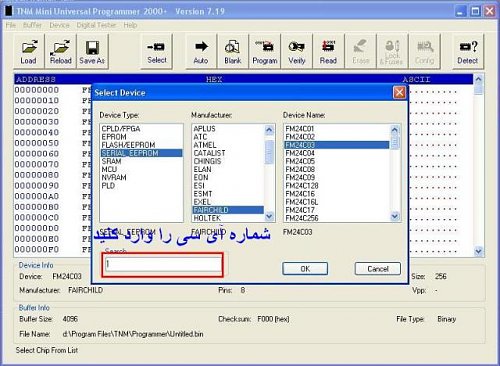This screenshot has height=366, width=500.
Task: Select SERIAL_EEPROM device type
Action: [141, 153]
